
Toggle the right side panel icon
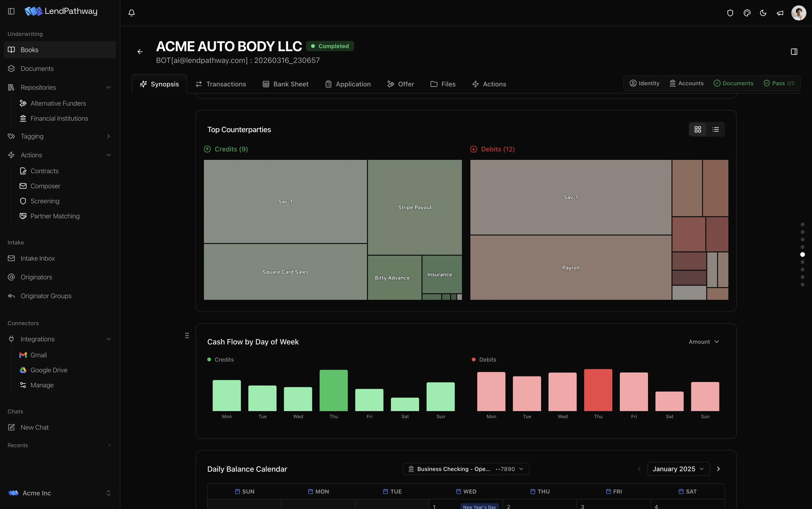794,51
